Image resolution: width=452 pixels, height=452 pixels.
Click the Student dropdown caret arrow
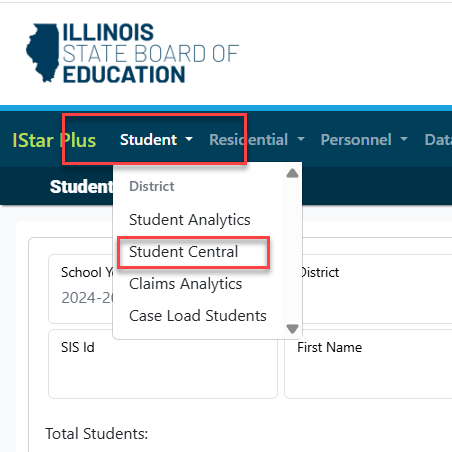(x=189, y=139)
